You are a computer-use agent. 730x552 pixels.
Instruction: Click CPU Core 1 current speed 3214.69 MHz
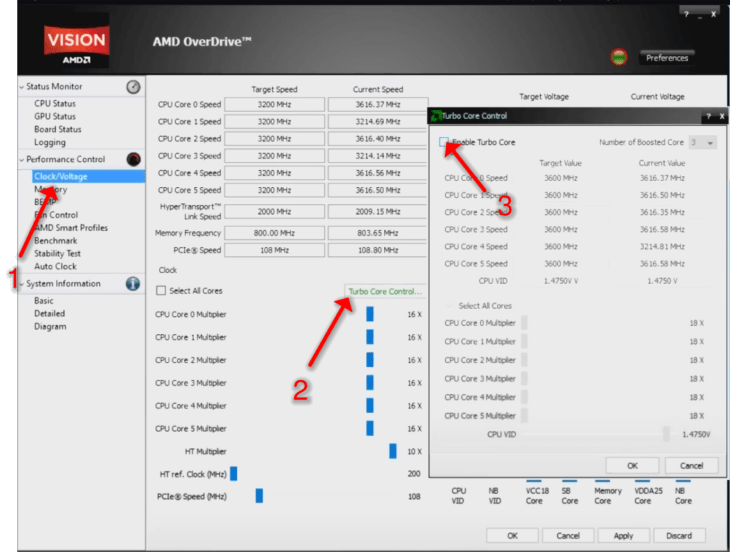[378, 121]
